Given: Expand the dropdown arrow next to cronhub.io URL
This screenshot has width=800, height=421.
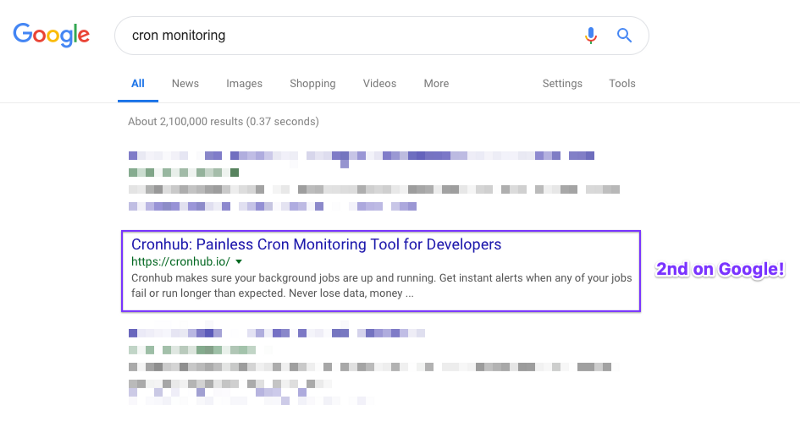Looking at the screenshot, I should coord(239,262).
